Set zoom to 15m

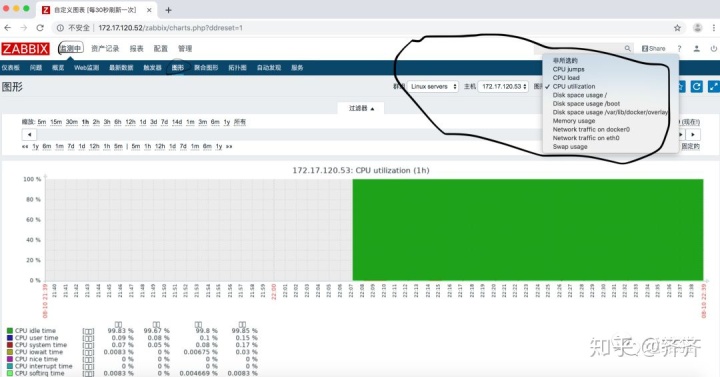[56, 122]
